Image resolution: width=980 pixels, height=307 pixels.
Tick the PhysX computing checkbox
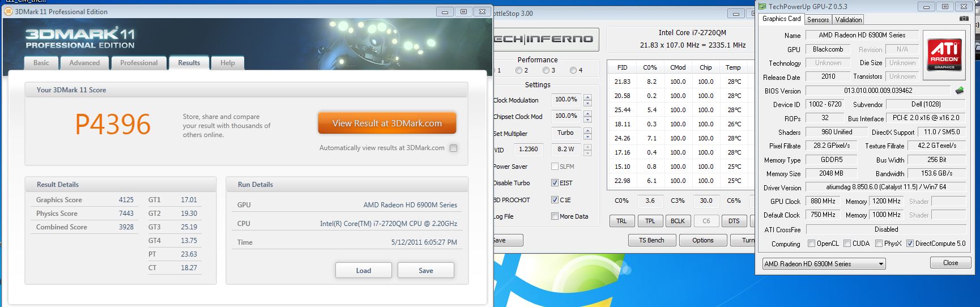tap(879, 244)
